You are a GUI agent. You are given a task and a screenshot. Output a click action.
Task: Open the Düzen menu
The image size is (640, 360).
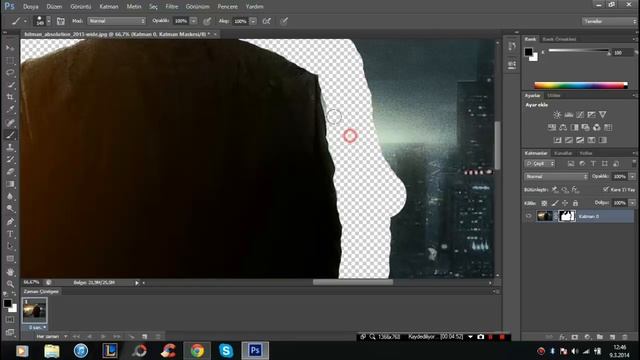tap(54, 7)
